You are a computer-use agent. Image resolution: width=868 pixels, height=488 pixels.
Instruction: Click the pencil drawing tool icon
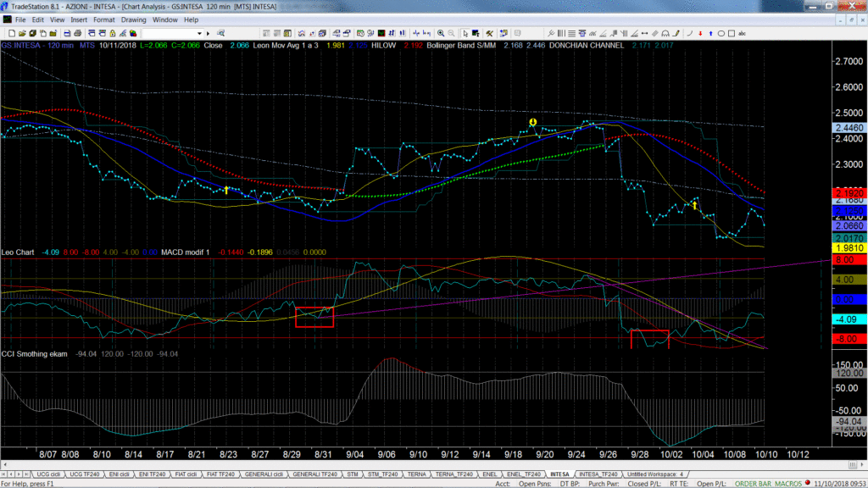[676, 34]
